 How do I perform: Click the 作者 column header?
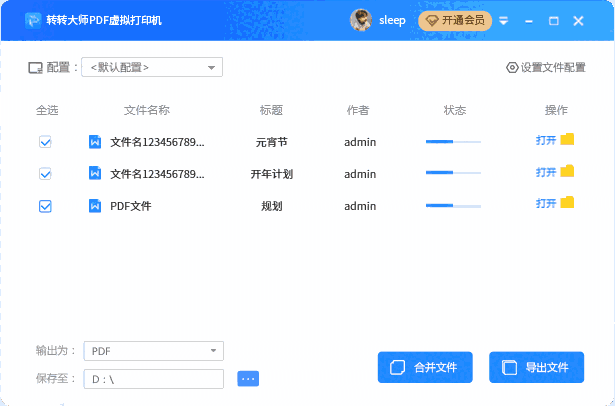(x=358, y=110)
